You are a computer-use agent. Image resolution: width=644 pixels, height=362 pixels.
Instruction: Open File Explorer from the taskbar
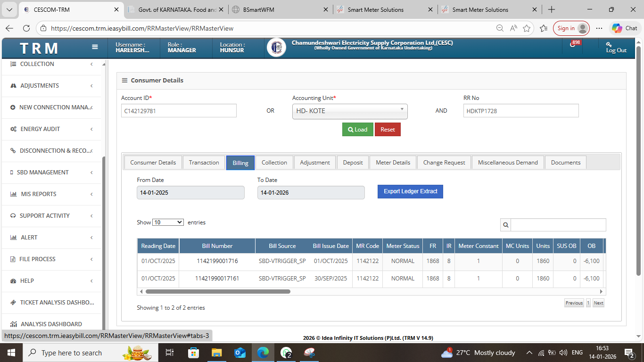coord(216,353)
